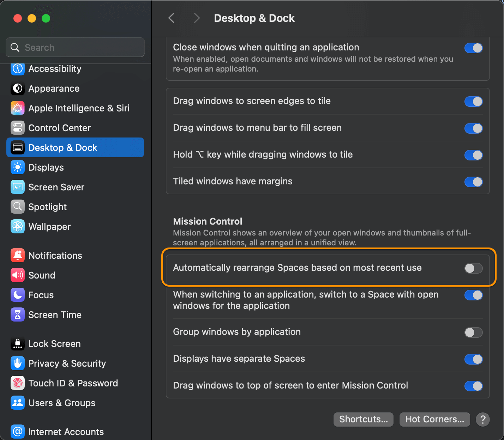Open the Hot Corners dialog
The width and height of the screenshot is (504, 440).
(x=434, y=419)
